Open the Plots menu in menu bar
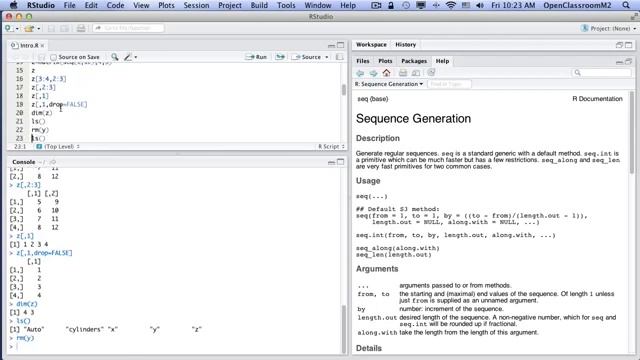640x360 pixels. [166, 5]
